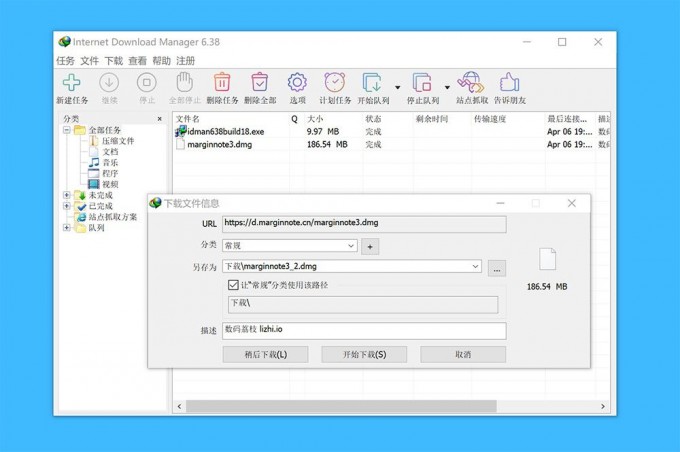Image resolution: width=680 pixels, height=452 pixels.
Task: Open the 下载 menu in menu bar
Action: [x=114, y=61]
